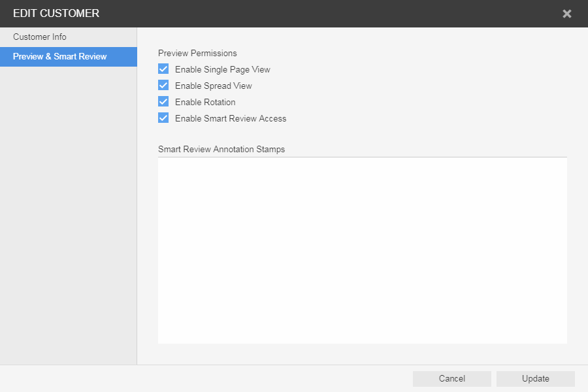
Task: Close the Edit Customer dialog
Action: [566, 14]
